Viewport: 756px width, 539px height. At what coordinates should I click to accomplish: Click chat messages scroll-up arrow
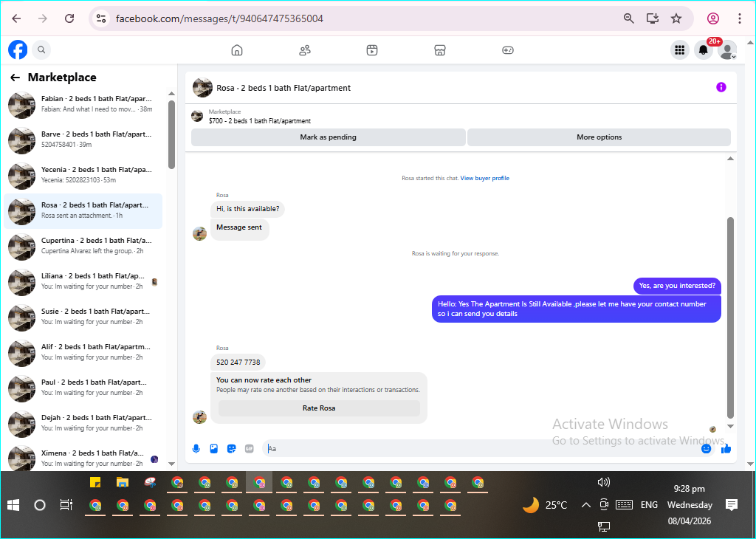tap(730, 159)
